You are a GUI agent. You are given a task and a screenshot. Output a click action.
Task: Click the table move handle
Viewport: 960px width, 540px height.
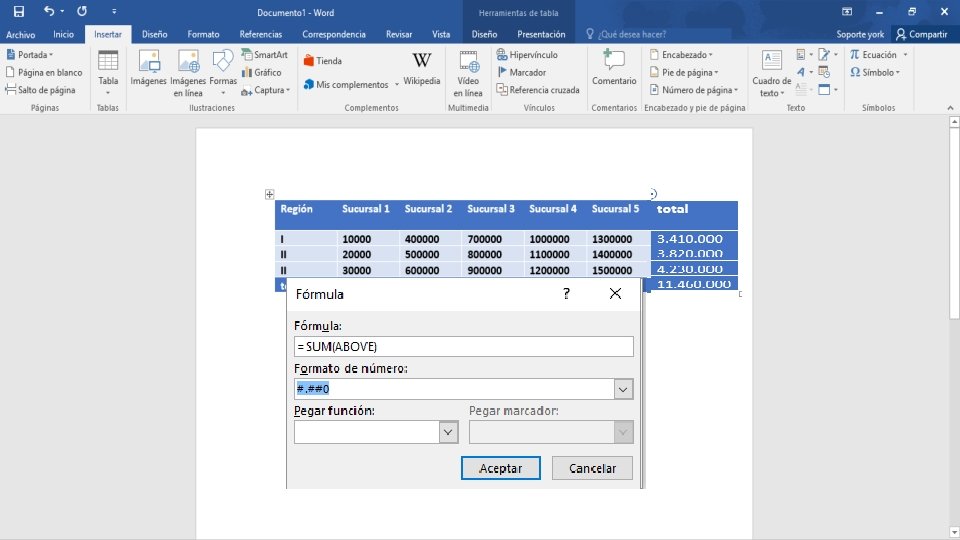click(x=269, y=194)
